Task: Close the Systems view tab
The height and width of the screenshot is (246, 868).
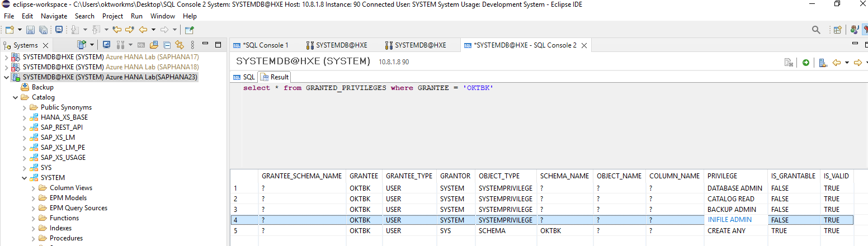Action: tap(45, 45)
